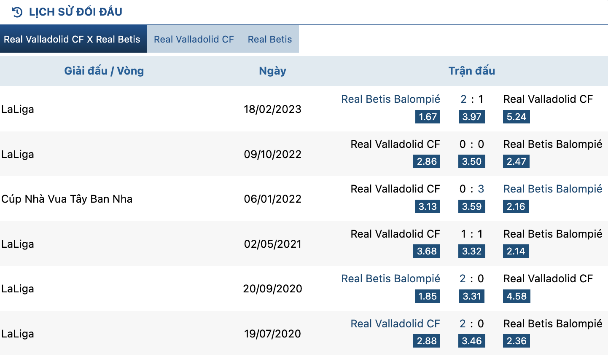Click Real Betis Balompié in the 19/07/2020 row
This screenshot has width=608, height=364.
[x=553, y=324]
